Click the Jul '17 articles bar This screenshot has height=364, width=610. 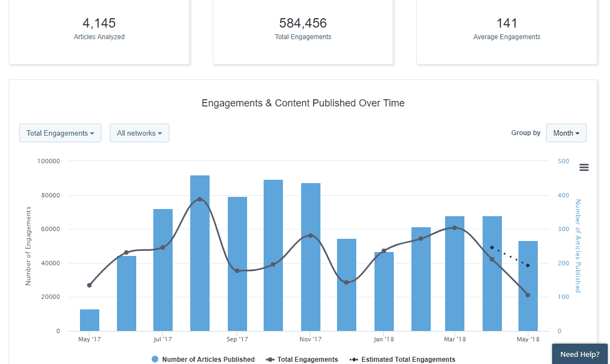coord(163,270)
